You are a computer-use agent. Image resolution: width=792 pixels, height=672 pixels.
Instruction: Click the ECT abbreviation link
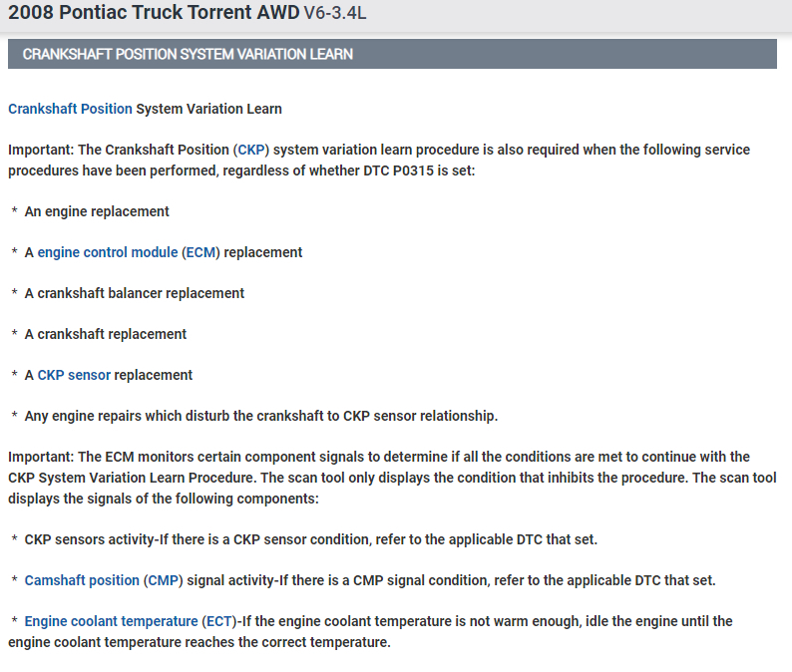click(217, 621)
